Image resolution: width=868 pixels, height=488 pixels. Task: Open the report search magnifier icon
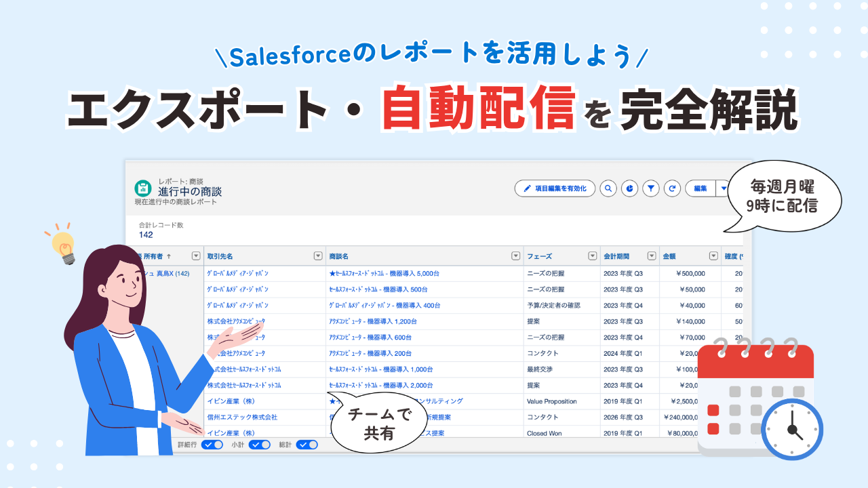tap(609, 188)
